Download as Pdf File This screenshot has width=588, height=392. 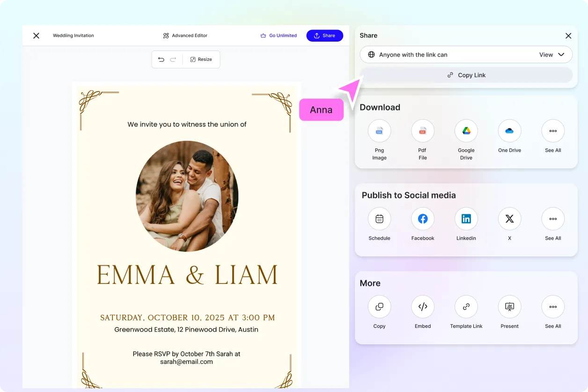click(x=423, y=131)
